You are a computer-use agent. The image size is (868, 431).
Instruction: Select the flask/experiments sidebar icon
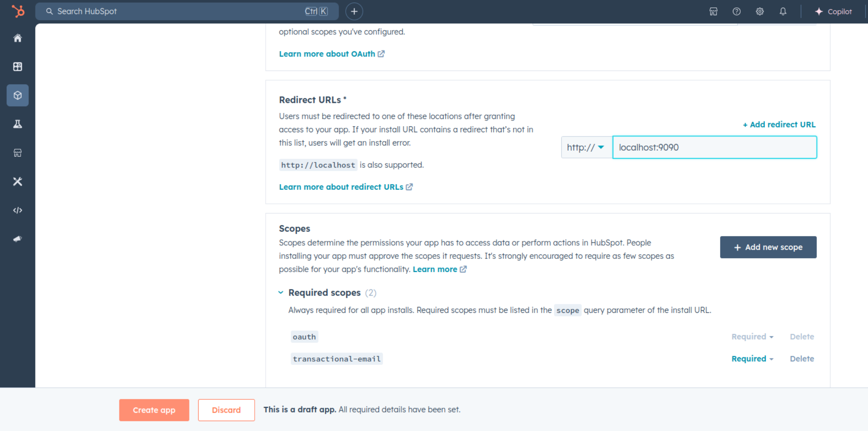[x=17, y=124]
